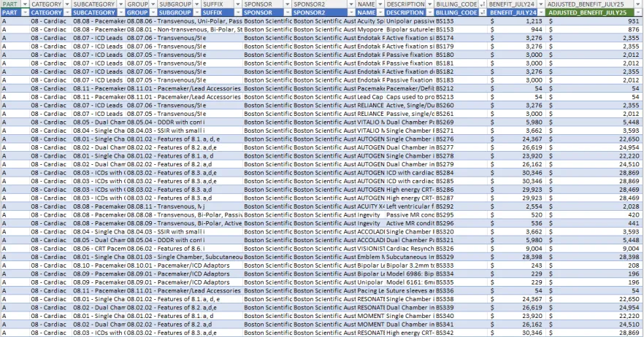Select the benefit value 9,004 in BENEFIT_JULY24
Screen dimensions: 644x337
[517, 248]
